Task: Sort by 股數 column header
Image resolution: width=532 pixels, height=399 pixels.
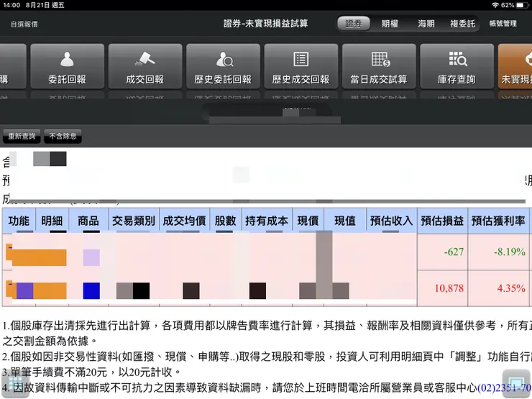Action: pos(225,221)
